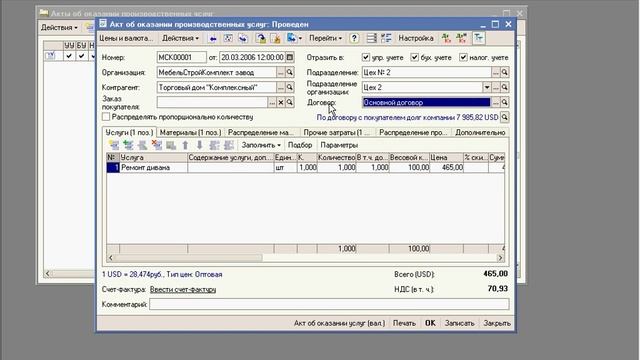Toggle БУ checkmark in background list window
This screenshot has width=640, height=360.
pos(82,56)
